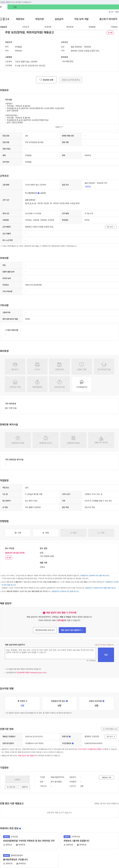Select the 보육보호시설 welfare icon
This screenshot has width=119, height=868.
(x=59, y=384)
